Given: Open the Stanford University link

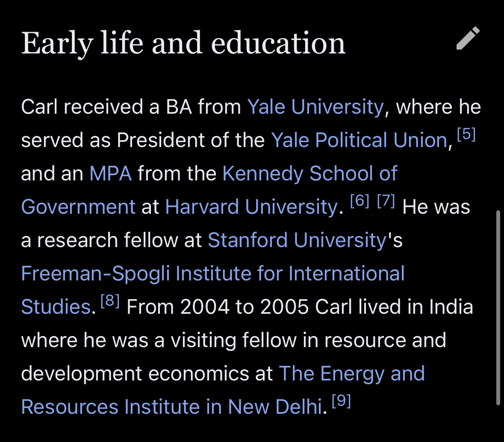Looking at the screenshot, I should 297,240.
